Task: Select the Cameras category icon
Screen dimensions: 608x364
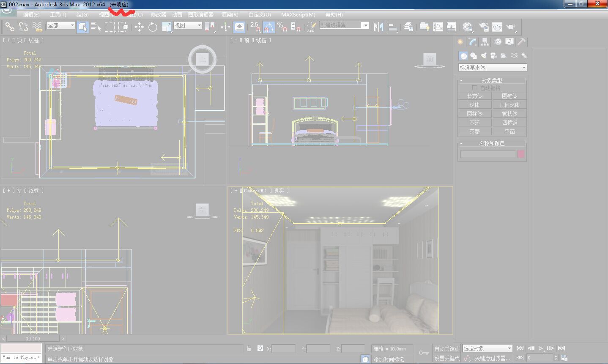Action: 493,56
